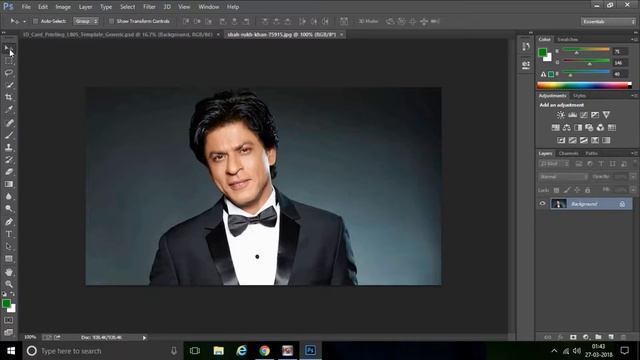Select the Eyedropper tool
The width and height of the screenshot is (640, 360).
pyautogui.click(x=9, y=110)
